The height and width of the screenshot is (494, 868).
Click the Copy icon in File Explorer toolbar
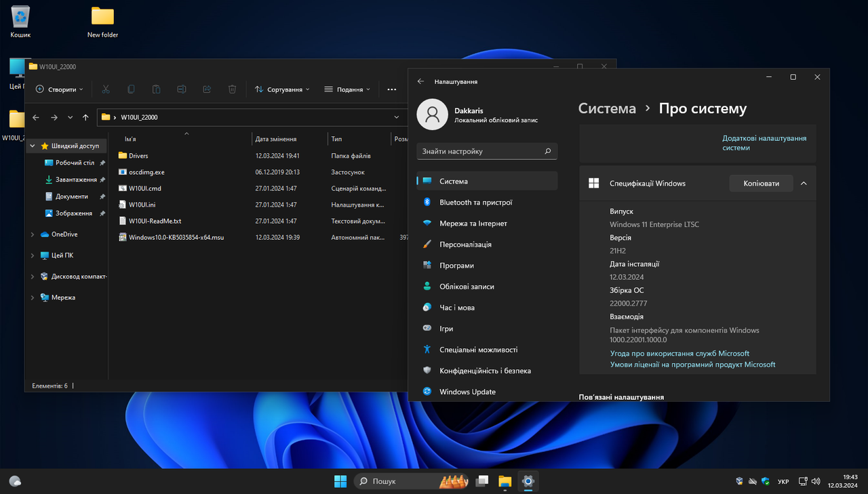pos(130,89)
